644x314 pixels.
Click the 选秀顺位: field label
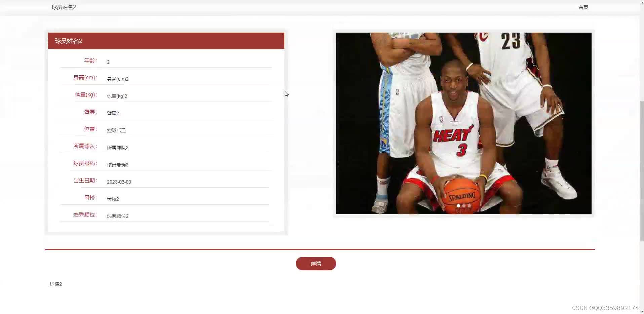[85, 215]
